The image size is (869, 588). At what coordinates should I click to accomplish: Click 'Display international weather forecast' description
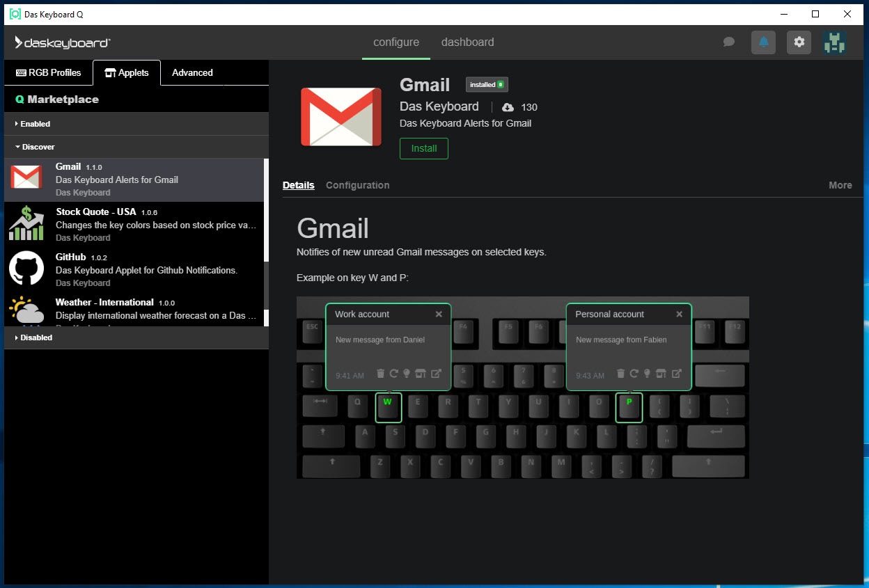[x=156, y=315]
